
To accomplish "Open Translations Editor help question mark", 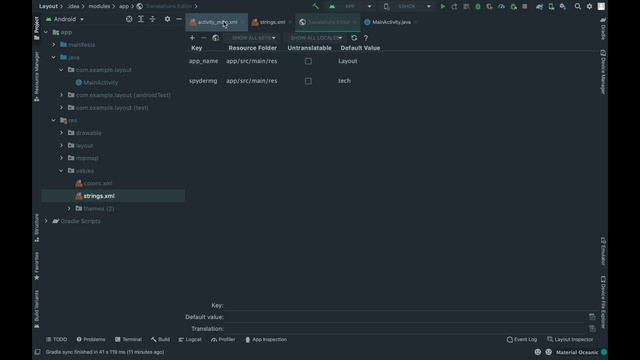I will pos(366,38).
